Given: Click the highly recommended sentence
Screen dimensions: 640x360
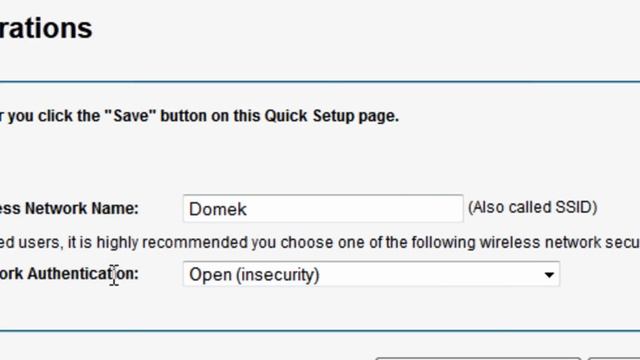Looking at the screenshot, I should pyautogui.click(x=320, y=242).
